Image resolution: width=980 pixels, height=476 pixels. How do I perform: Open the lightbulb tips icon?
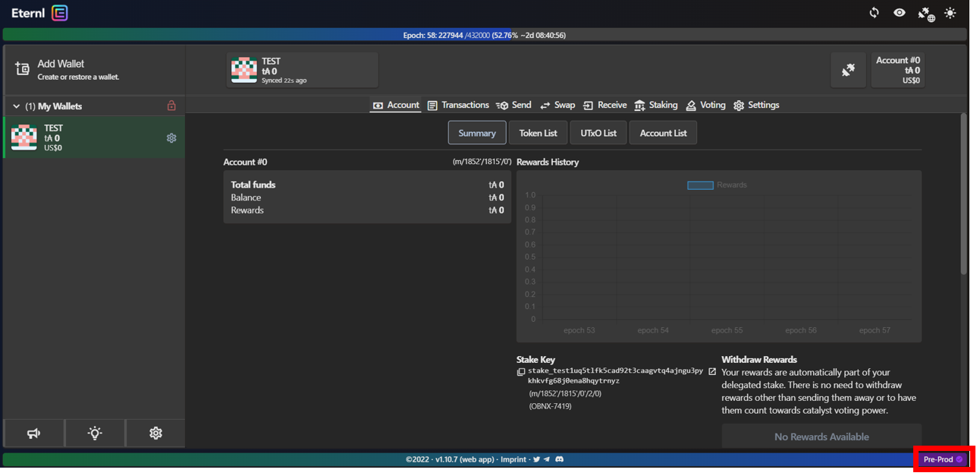pyautogui.click(x=95, y=433)
